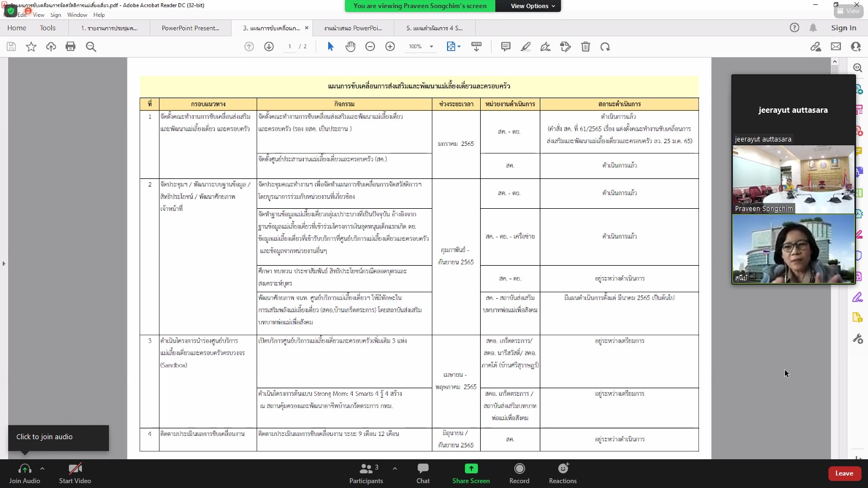Close the current document tab 3.
The width and height of the screenshot is (868, 488).
tap(307, 28)
